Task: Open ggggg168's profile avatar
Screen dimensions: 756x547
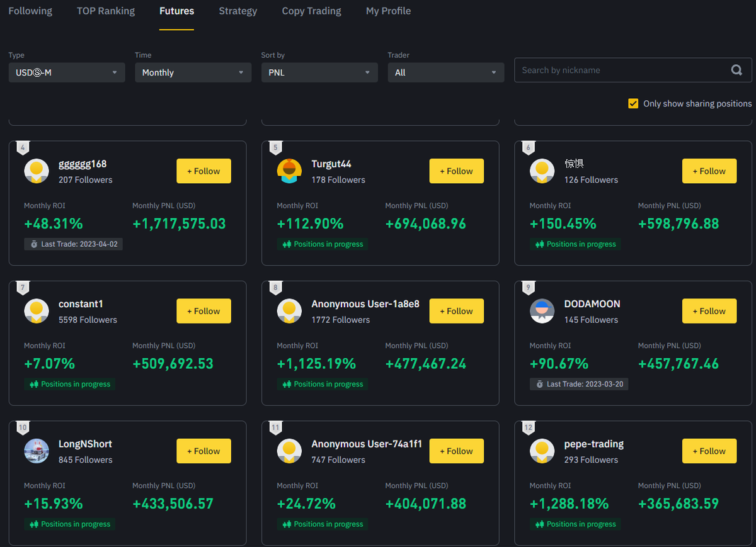Action: (x=36, y=171)
